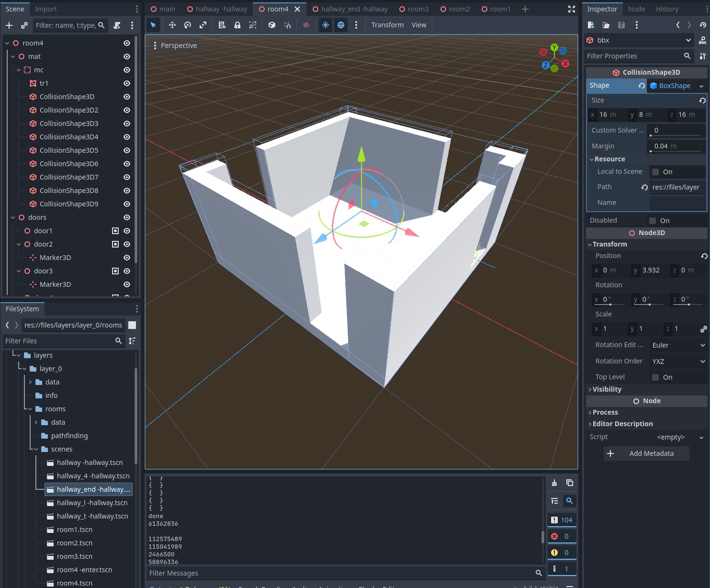Click the Perspective view button
The height and width of the screenshot is (588, 710).
pos(175,45)
